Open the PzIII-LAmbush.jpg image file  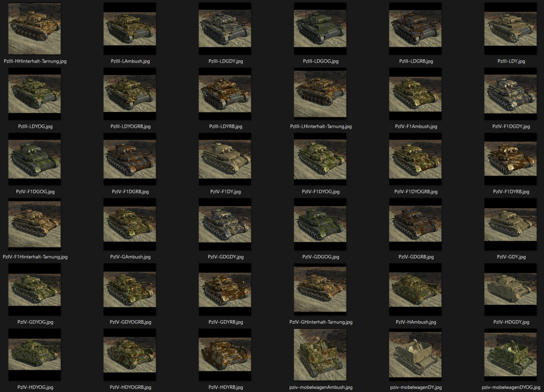[x=129, y=28]
